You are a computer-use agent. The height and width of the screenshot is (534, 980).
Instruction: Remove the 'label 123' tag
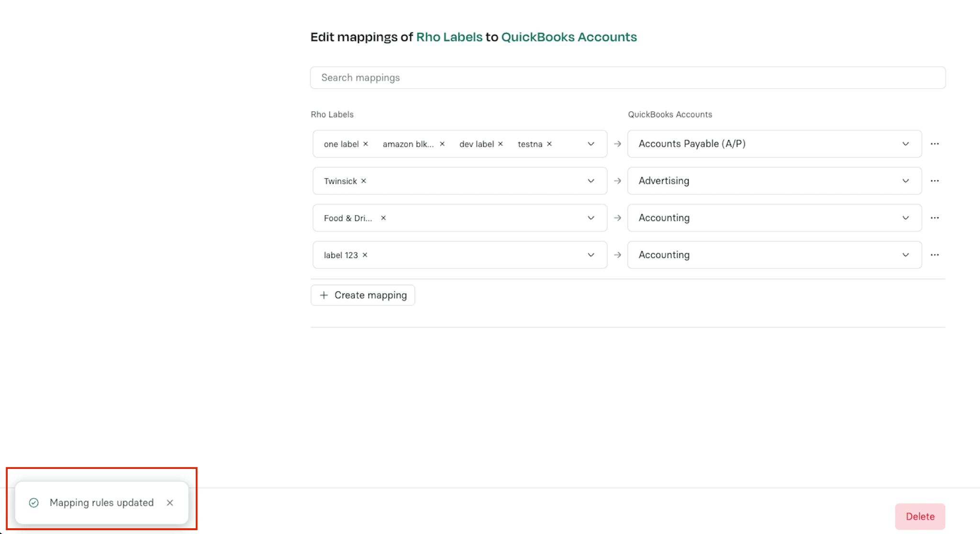pyautogui.click(x=365, y=255)
